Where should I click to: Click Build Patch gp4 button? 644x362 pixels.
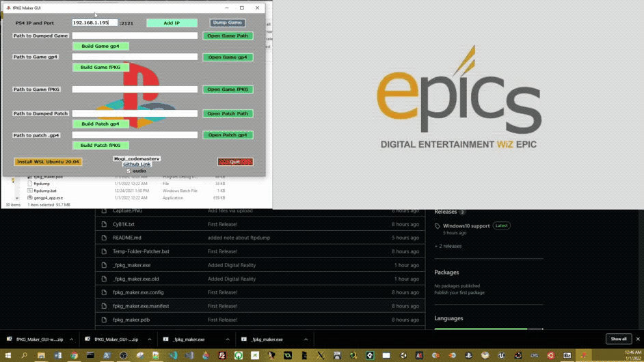click(100, 124)
